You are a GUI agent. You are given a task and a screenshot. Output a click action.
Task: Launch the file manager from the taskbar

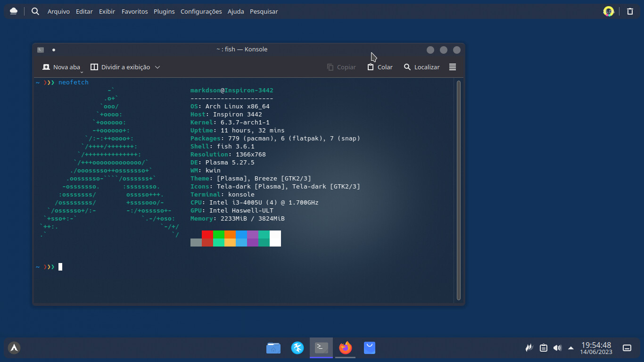tap(273, 348)
